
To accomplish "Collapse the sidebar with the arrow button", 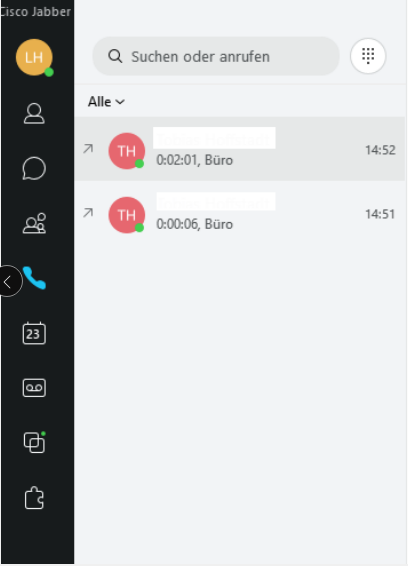I will (9, 281).
